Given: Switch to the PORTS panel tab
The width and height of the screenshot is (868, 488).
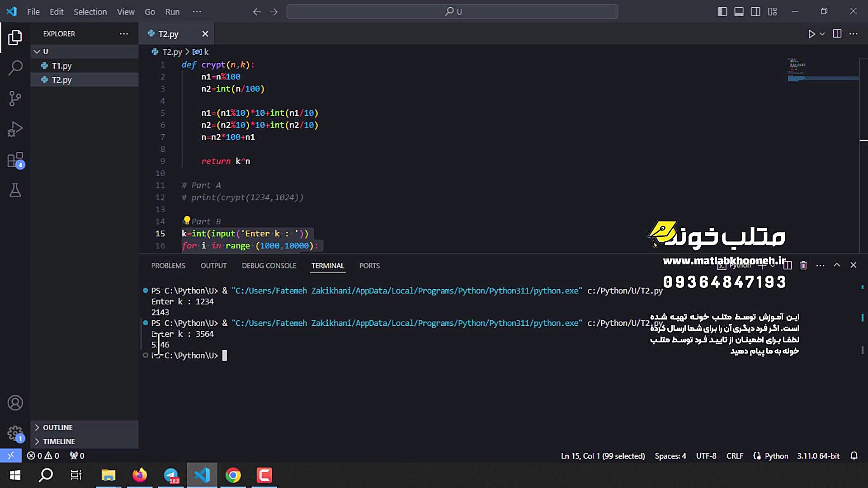Looking at the screenshot, I should (x=369, y=266).
